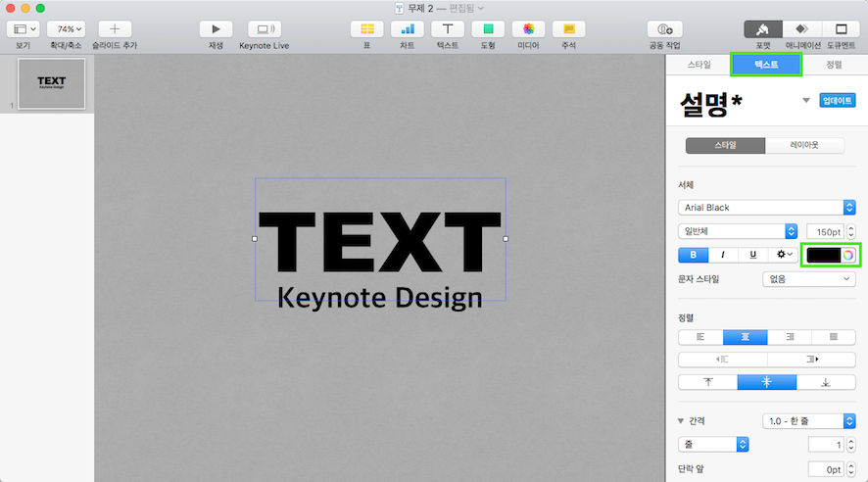Justify text alignment
The width and height of the screenshot is (868, 482).
(834, 337)
